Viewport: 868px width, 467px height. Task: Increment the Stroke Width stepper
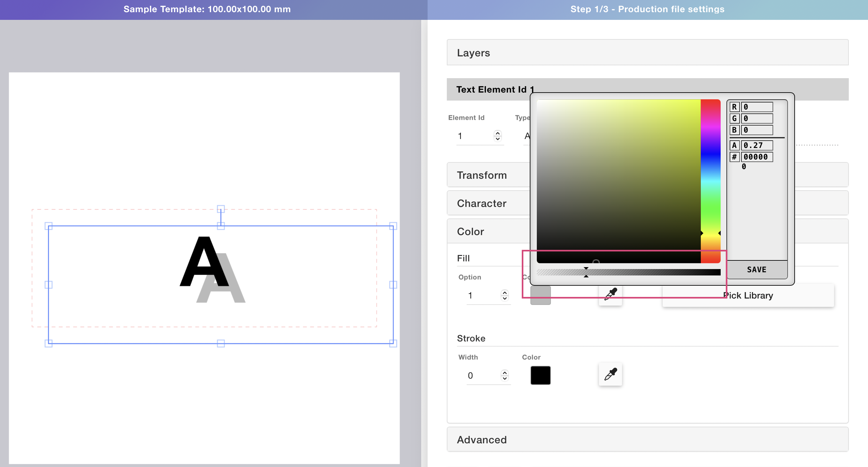[x=504, y=372]
